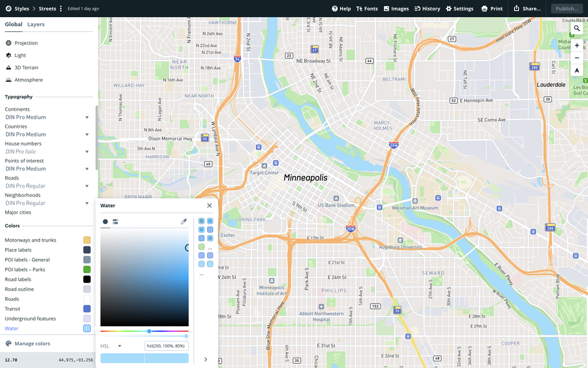Reset map bearing with compass arrow
588x368 pixels.
pos(577,71)
